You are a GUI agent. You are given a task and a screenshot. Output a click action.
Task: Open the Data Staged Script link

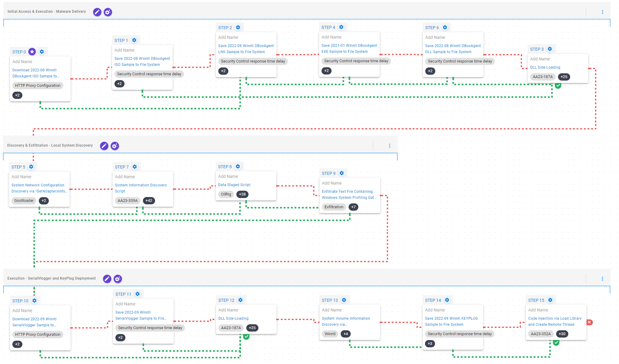coord(234,185)
